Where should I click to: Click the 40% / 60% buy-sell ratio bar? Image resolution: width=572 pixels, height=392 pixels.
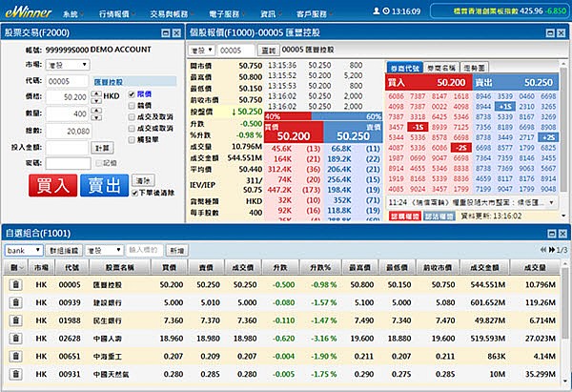[323, 116]
